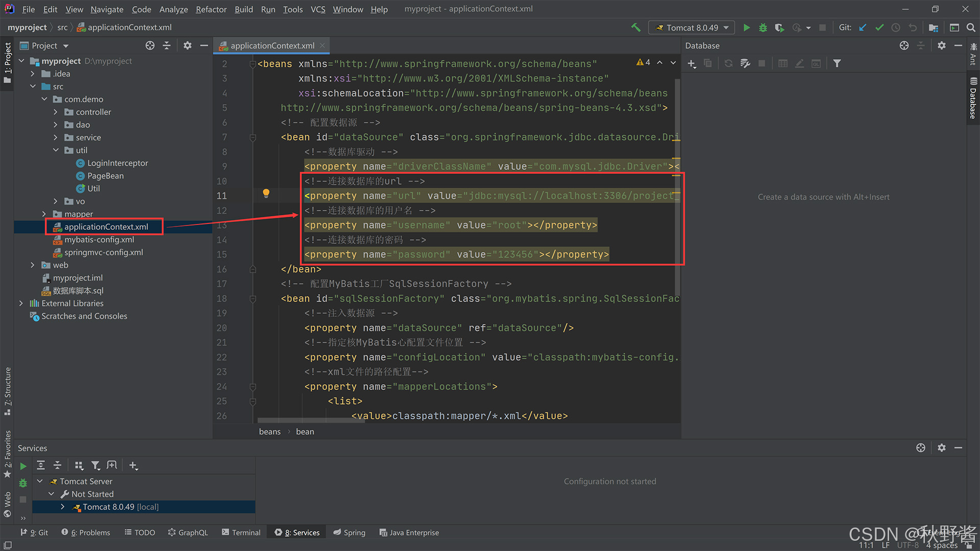Open Database panel filter icon
980x551 pixels.
click(x=837, y=63)
